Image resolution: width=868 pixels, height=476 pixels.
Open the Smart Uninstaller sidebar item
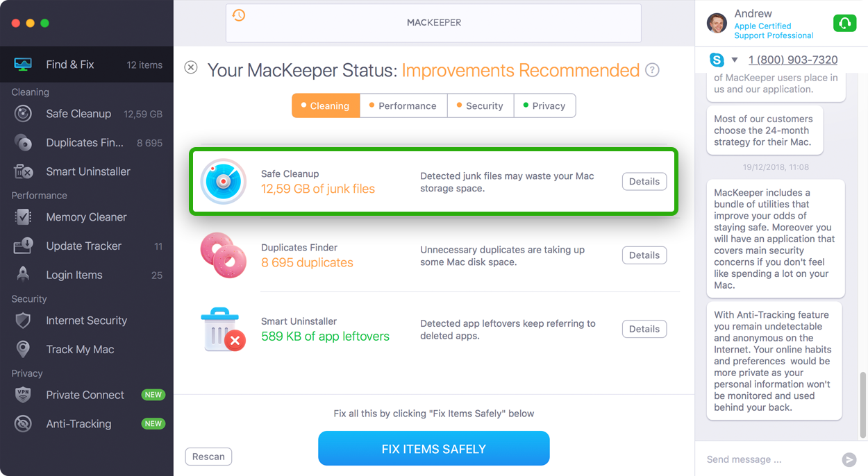(x=87, y=171)
